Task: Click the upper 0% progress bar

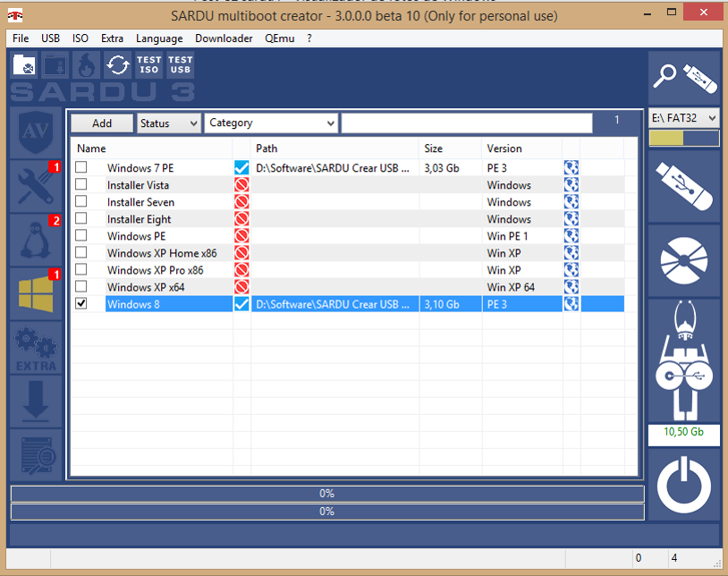Action: click(x=327, y=494)
